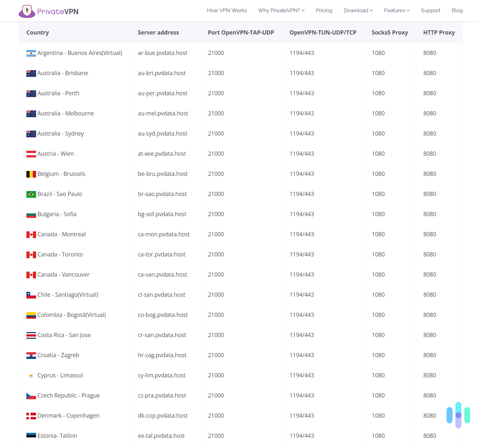Click the Belgium flag icon
The height and width of the screenshot is (448, 478).
[x=31, y=174]
